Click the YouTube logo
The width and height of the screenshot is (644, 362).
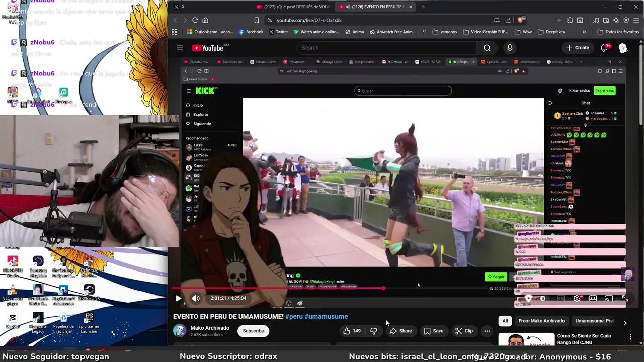(x=207, y=48)
